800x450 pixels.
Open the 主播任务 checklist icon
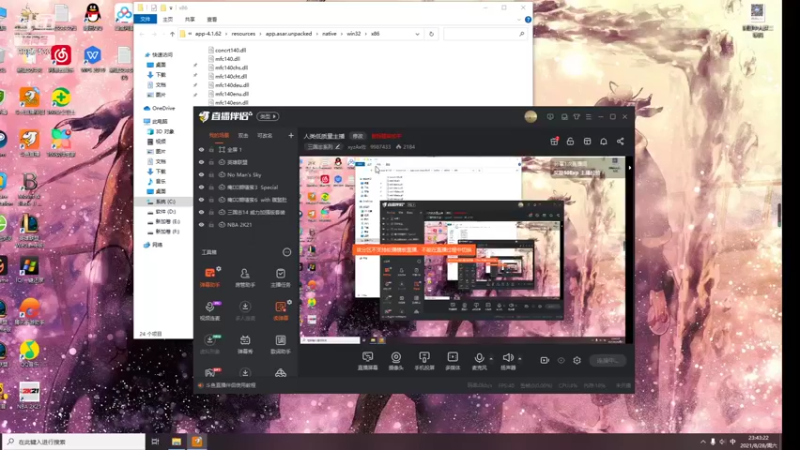(x=280, y=277)
